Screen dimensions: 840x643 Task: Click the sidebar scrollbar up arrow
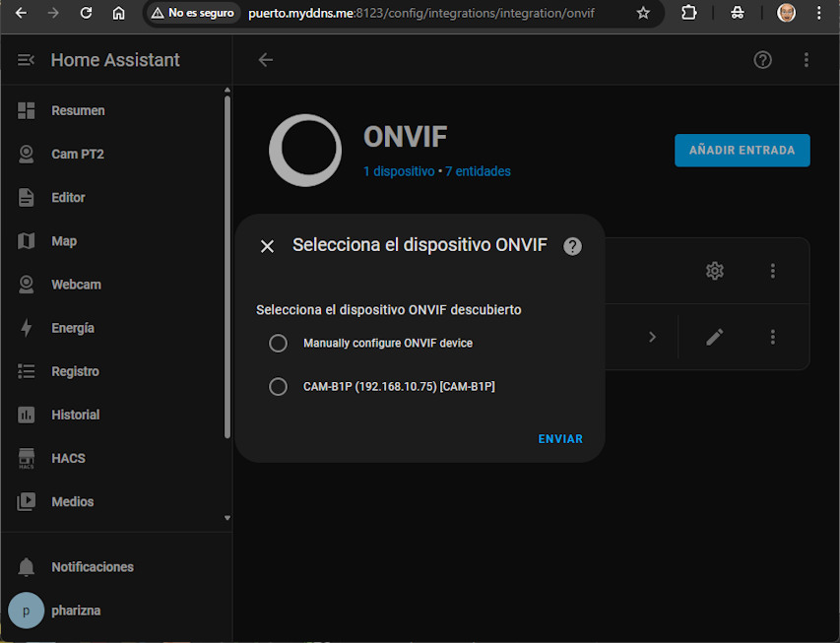[x=227, y=90]
